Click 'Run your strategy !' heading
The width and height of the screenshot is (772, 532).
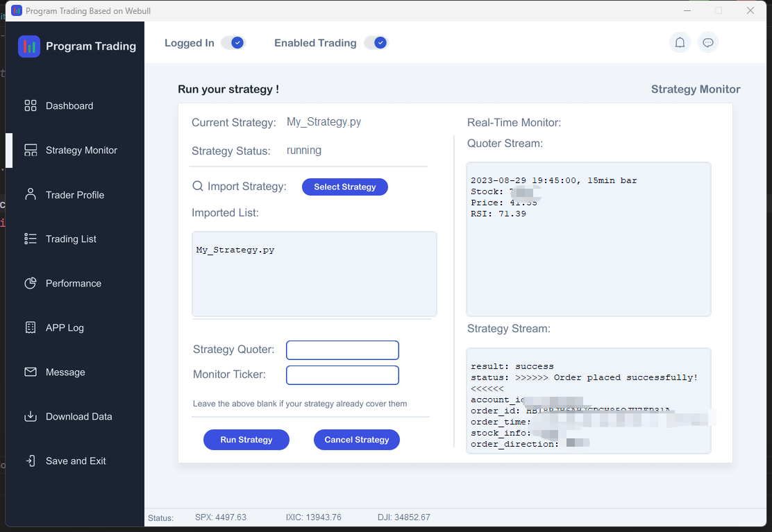point(228,89)
